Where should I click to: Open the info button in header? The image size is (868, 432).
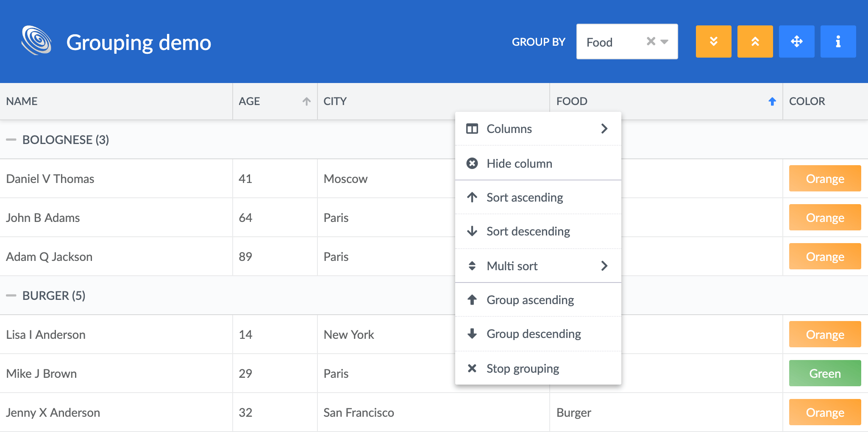click(x=838, y=42)
